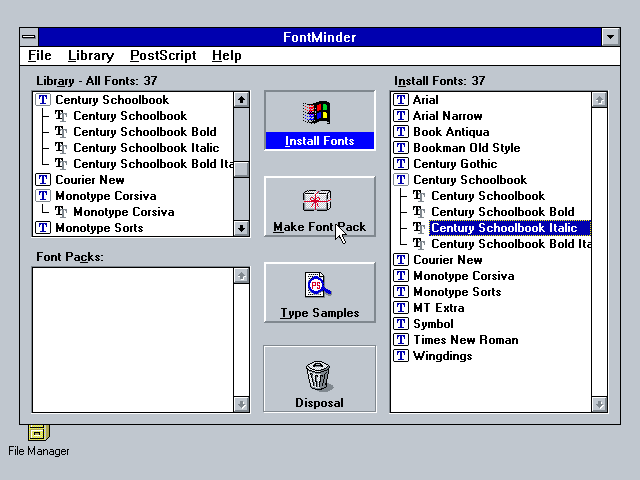The width and height of the screenshot is (640, 480).
Task: Open the Library menu
Action: (91, 56)
